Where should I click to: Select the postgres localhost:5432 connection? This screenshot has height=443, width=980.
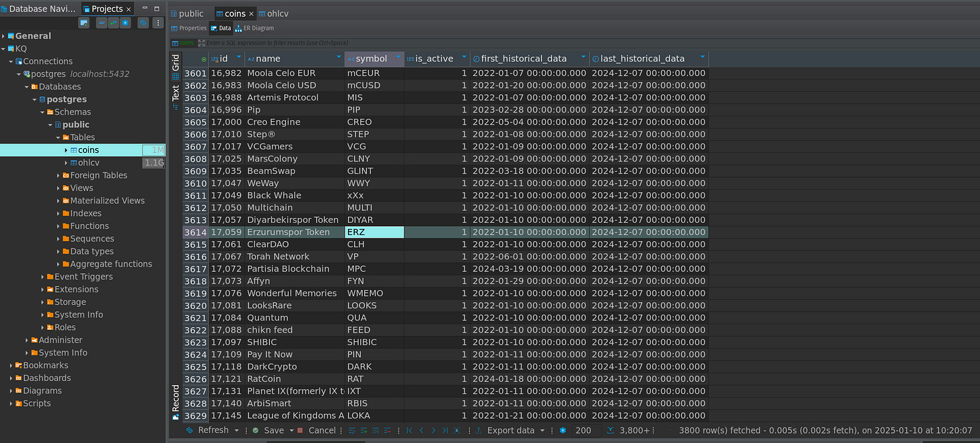[79, 74]
